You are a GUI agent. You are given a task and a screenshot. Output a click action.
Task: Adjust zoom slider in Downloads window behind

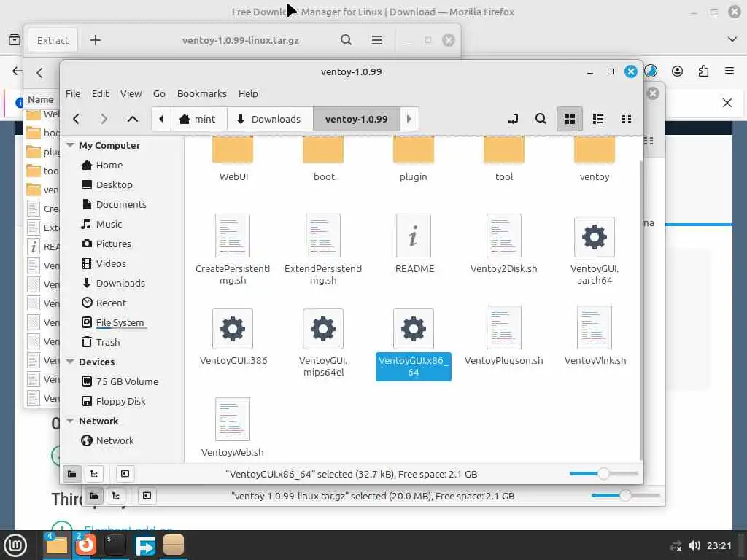point(625,496)
